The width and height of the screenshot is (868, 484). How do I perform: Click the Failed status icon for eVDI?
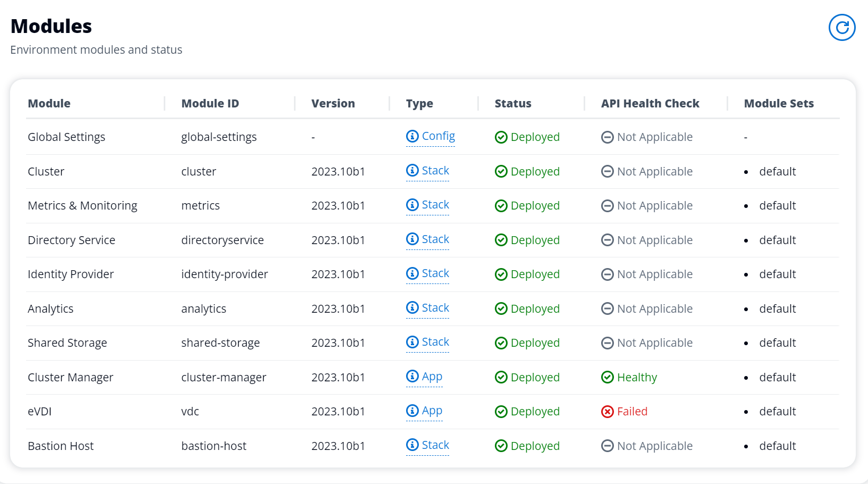click(x=608, y=412)
